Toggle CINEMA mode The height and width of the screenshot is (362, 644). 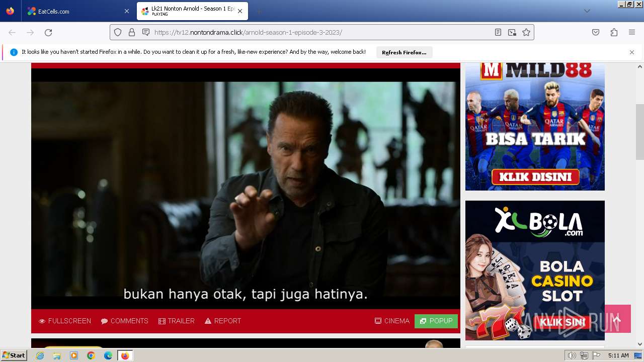(392, 321)
